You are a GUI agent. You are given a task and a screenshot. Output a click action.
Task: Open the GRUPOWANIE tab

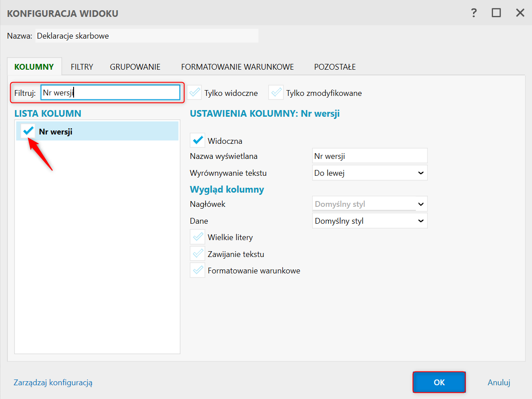point(135,67)
